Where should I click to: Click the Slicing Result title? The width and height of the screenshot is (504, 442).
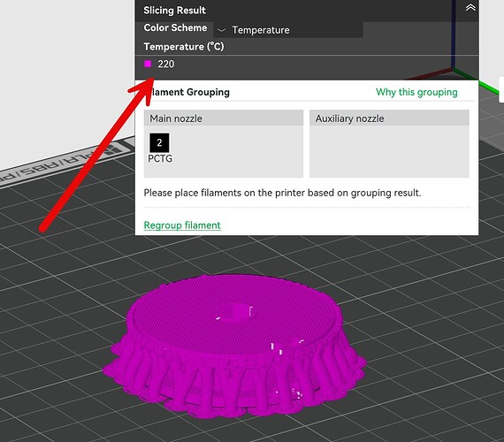(x=174, y=11)
